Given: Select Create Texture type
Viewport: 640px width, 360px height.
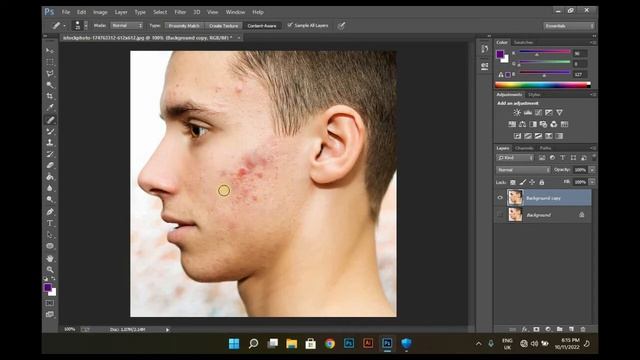Looking at the screenshot, I should (x=223, y=26).
